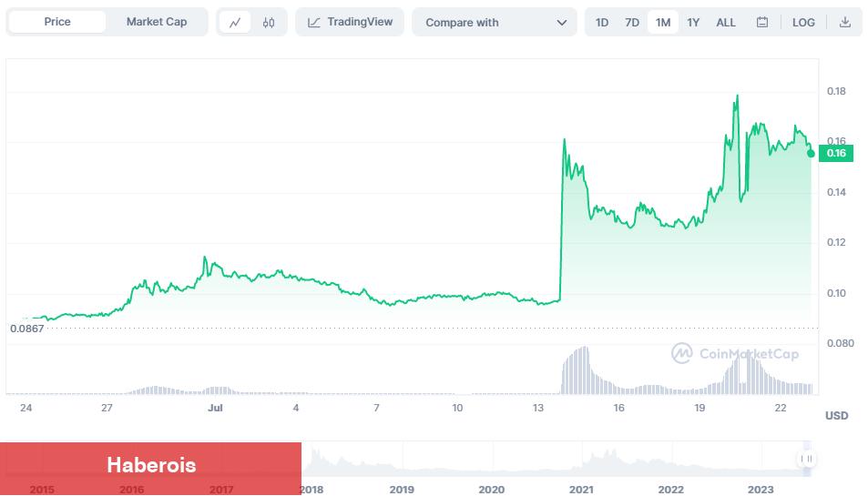This screenshot has height=496, width=868.
Task: Click the 22 date axis label
Action: point(781,408)
